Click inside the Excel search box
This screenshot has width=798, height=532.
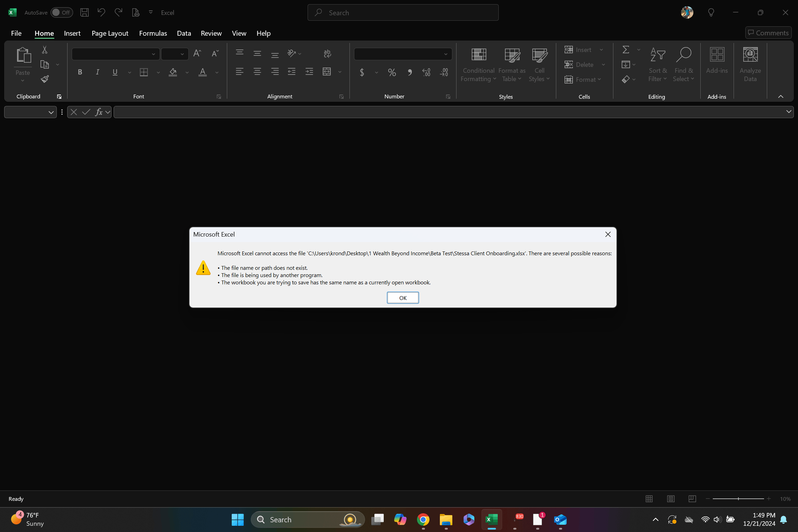pyautogui.click(x=403, y=12)
